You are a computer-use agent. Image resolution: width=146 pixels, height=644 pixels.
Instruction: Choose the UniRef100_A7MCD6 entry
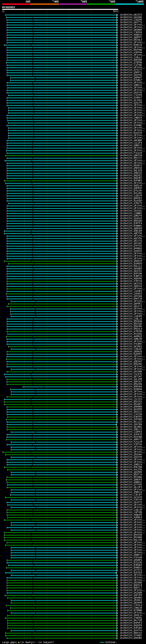[x=131, y=331]
